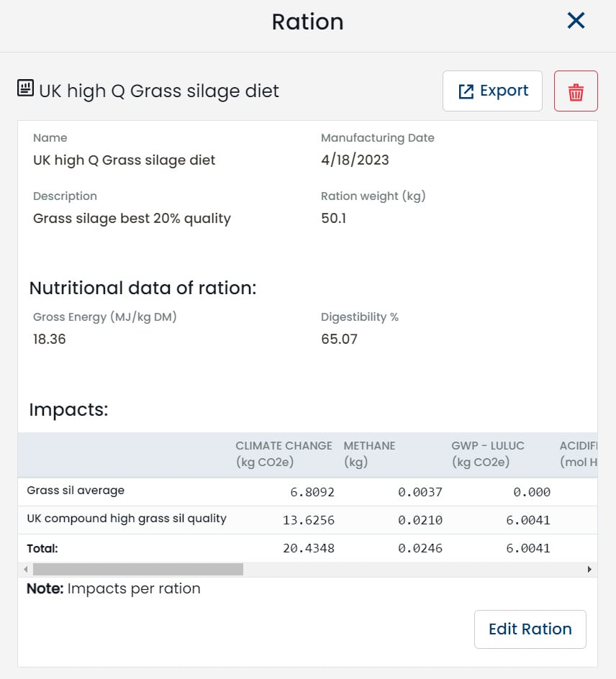Screen dimensions: 616x679
Task: Click the Ration weight value 50.1
Action: 333,219
